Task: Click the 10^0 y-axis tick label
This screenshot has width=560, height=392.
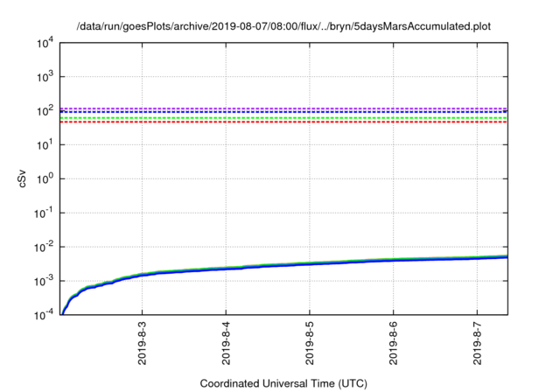Action: point(45,178)
